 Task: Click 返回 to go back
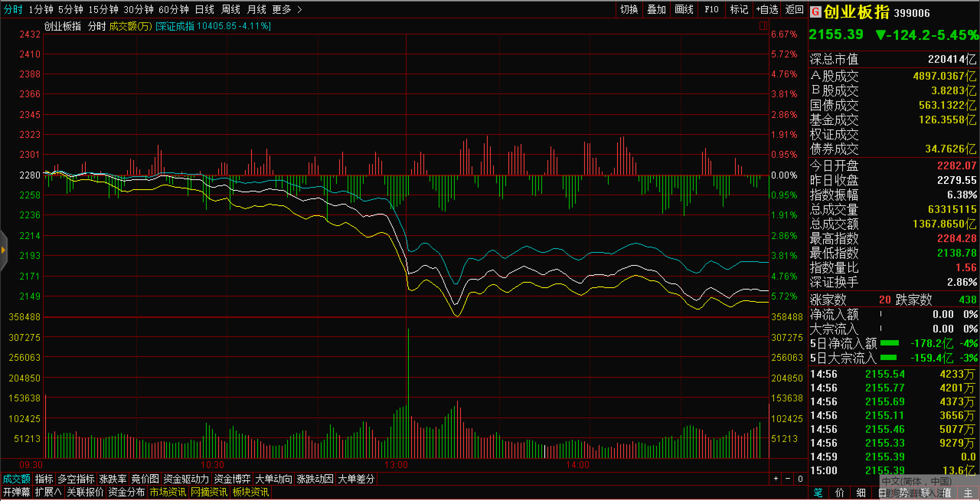pyautogui.click(x=794, y=9)
